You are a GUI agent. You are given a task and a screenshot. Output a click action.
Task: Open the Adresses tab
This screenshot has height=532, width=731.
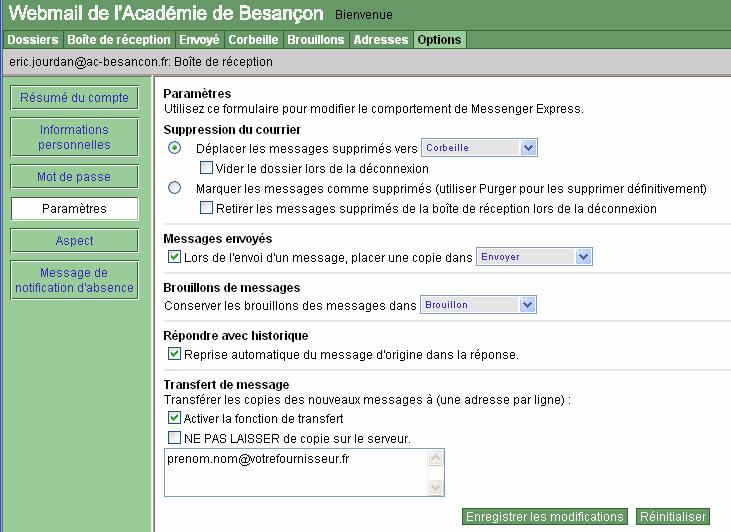[380, 40]
